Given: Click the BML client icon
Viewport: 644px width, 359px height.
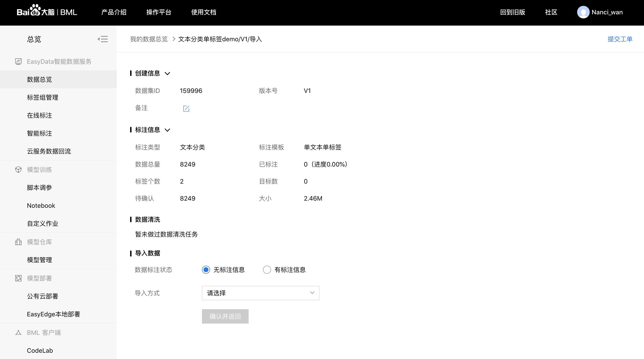Looking at the screenshot, I should pyautogui.click(x=18, y=333).
